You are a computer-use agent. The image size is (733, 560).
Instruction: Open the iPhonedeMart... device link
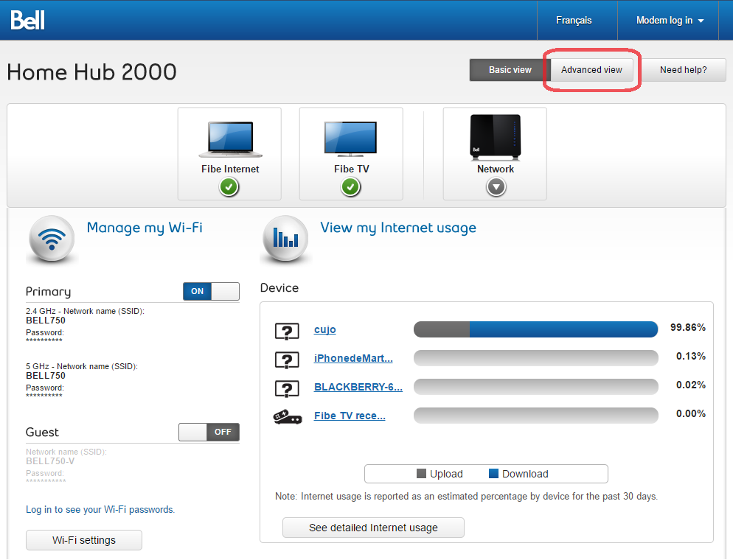click(x=353, y=358)
